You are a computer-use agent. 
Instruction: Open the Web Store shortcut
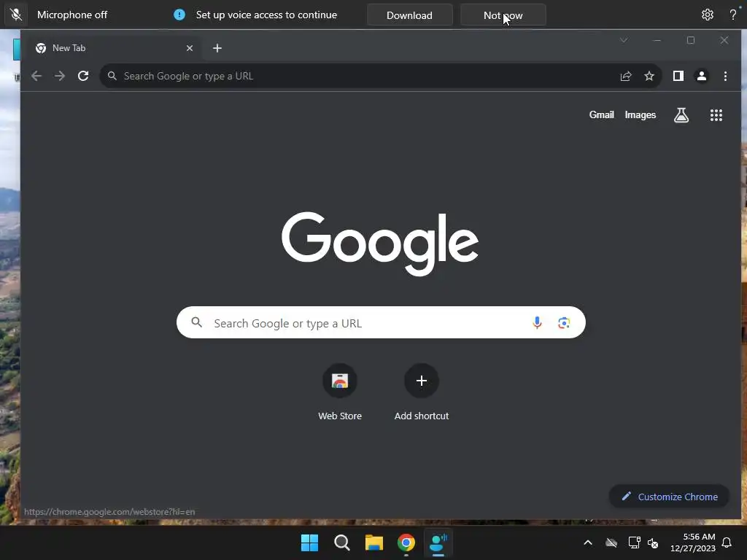click(340, 392)
